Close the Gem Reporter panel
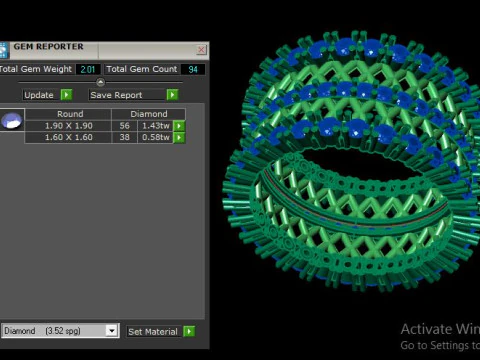 201,50
